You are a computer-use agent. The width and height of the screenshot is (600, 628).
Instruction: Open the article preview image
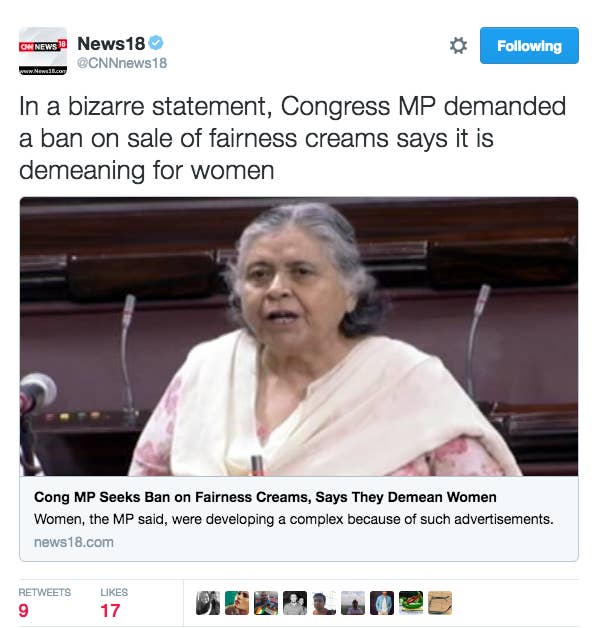[x=299, y=336]
